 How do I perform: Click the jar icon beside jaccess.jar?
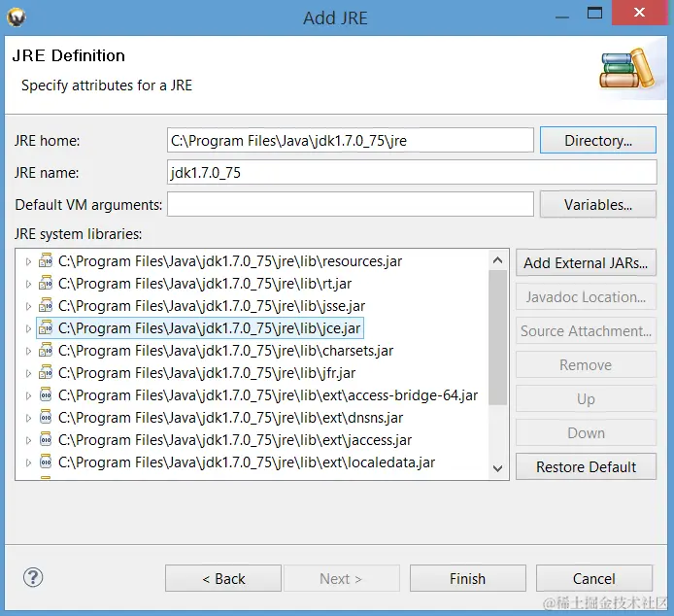tap(46, 439)
